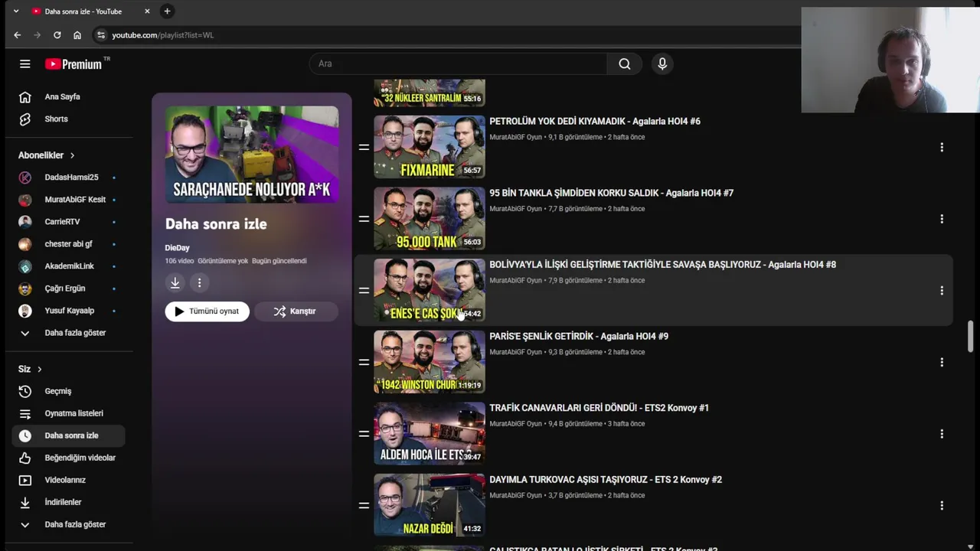This screenshot has height=551, width=980.
Task: Select Daha sonra izle sidebar item
Action: 68,435
